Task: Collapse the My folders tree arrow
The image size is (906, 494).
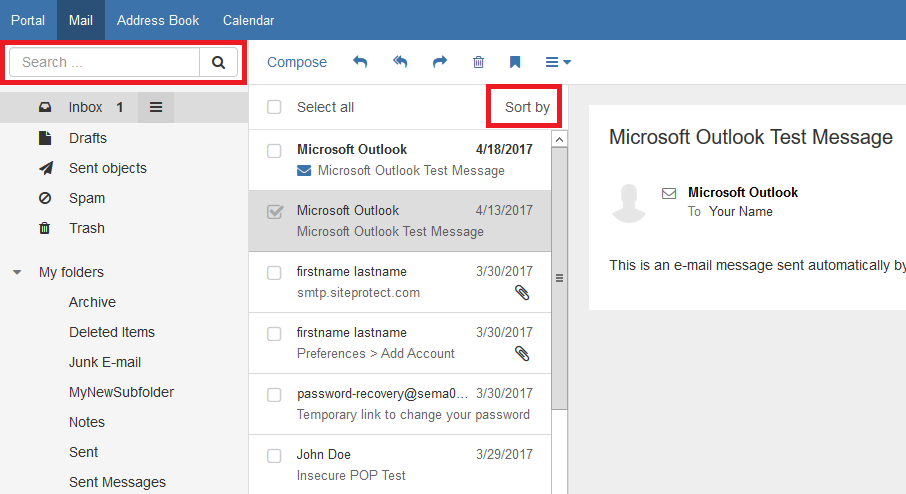Action: coord(17,272)
